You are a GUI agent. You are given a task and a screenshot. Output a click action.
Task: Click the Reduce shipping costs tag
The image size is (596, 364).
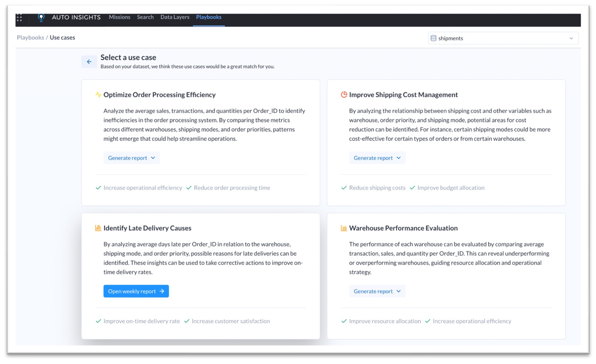coord(377,188)
